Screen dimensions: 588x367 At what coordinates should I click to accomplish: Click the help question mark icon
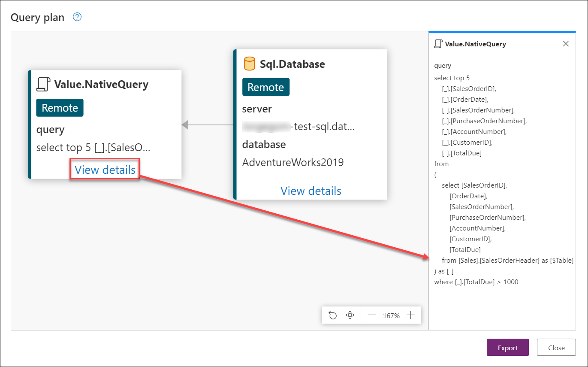[x=77, y=17]
